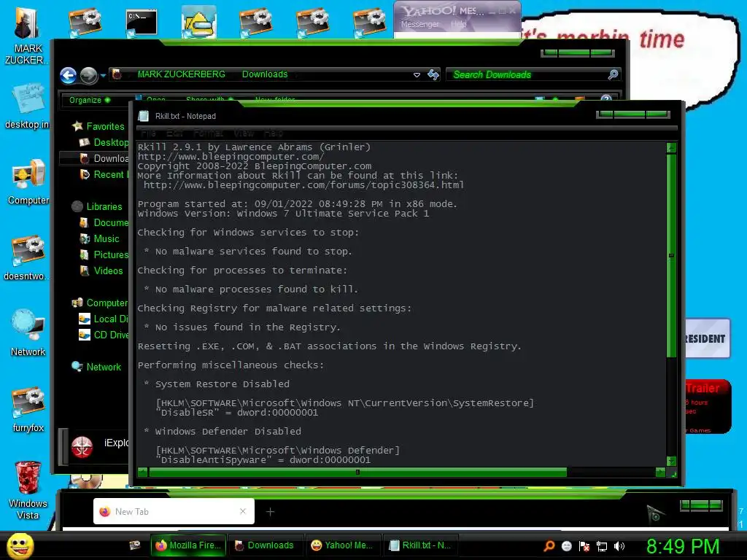This screenshot has width=747, height=560.
Task: Select MARK ZUCKERBERG in the address breadcrumb
Action: pos(181,74)
